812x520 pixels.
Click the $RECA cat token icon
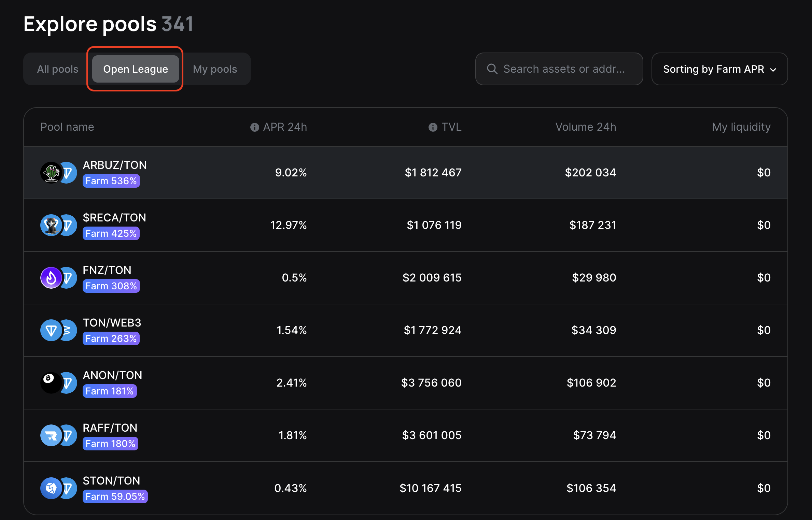coord(51,225)
